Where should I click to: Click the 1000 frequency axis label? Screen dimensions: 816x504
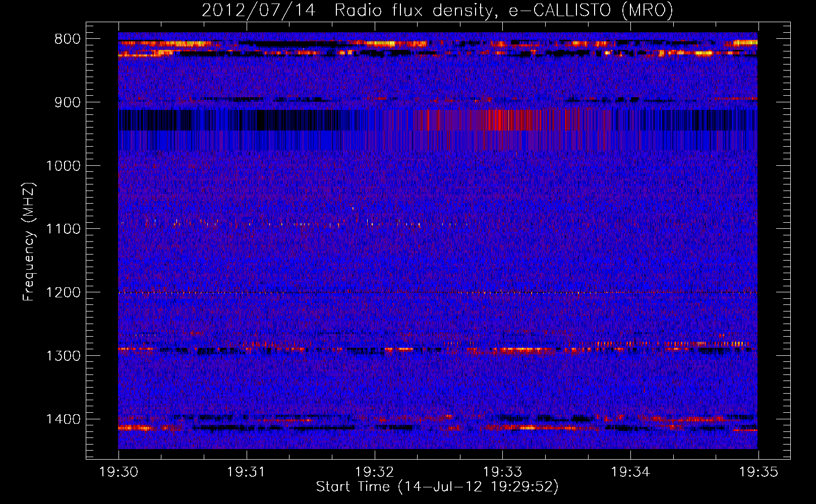[63, 166]
